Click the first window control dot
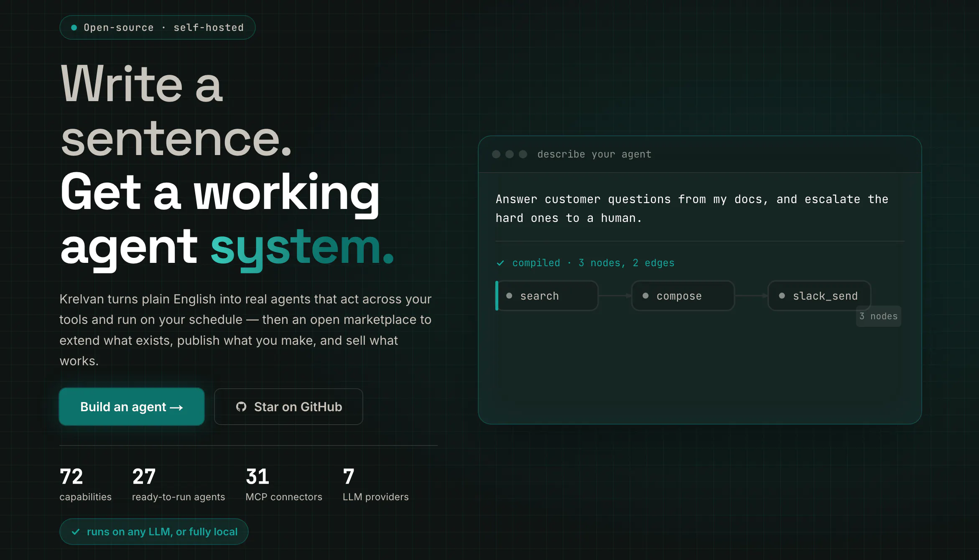Screen dimensions: 979x560 pos(496,154)
